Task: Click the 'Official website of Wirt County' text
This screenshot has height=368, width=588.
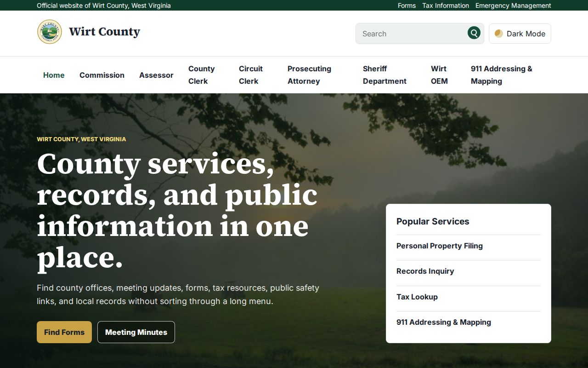Action: click(x=104, y=6)
